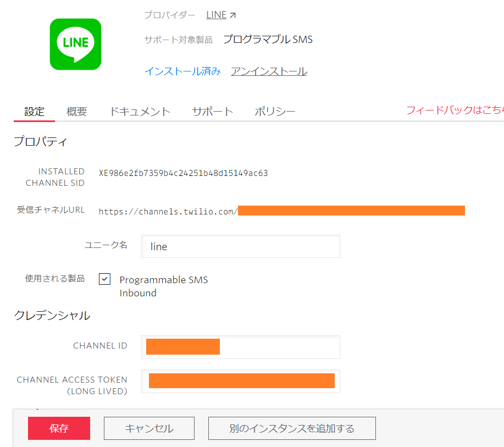Click the キャンセル button
This screenshot has height=447, width=504.
pos(148,428)
